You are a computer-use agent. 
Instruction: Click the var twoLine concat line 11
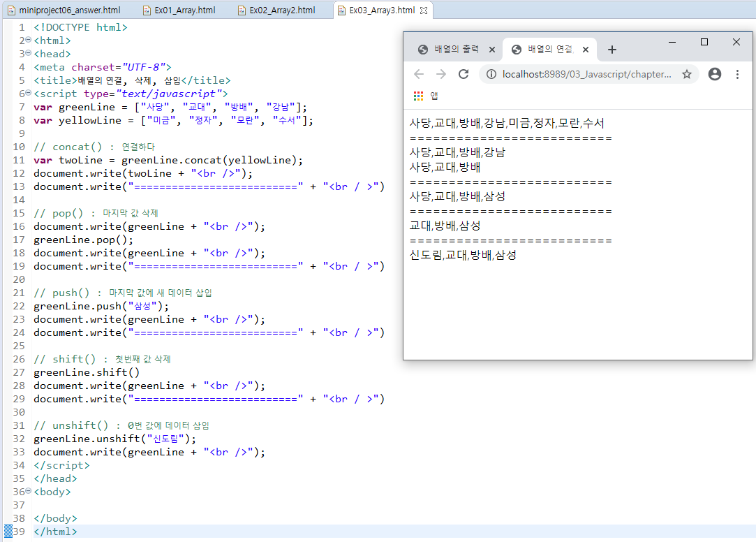[x=168, y=160]
